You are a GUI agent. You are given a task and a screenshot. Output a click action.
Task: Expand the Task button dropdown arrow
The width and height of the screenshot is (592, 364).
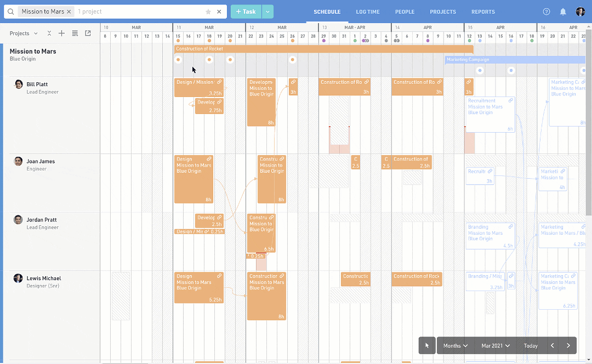267,12
